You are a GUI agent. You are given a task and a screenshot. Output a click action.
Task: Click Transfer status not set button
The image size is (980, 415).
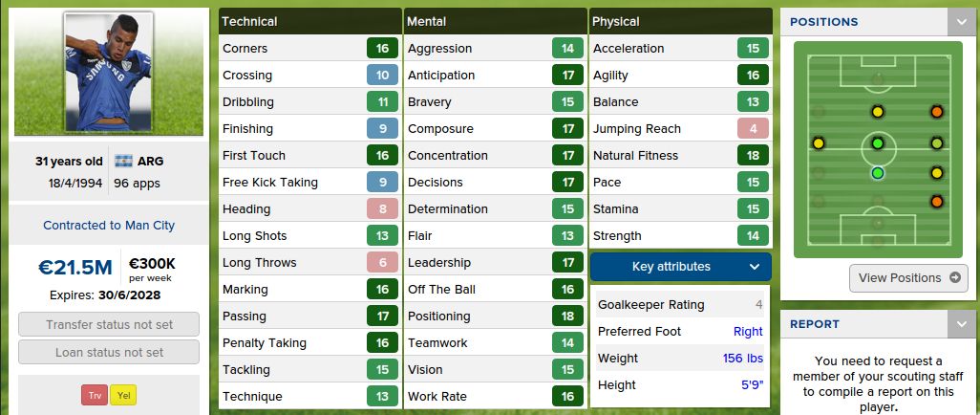click(x=109, y=325)
